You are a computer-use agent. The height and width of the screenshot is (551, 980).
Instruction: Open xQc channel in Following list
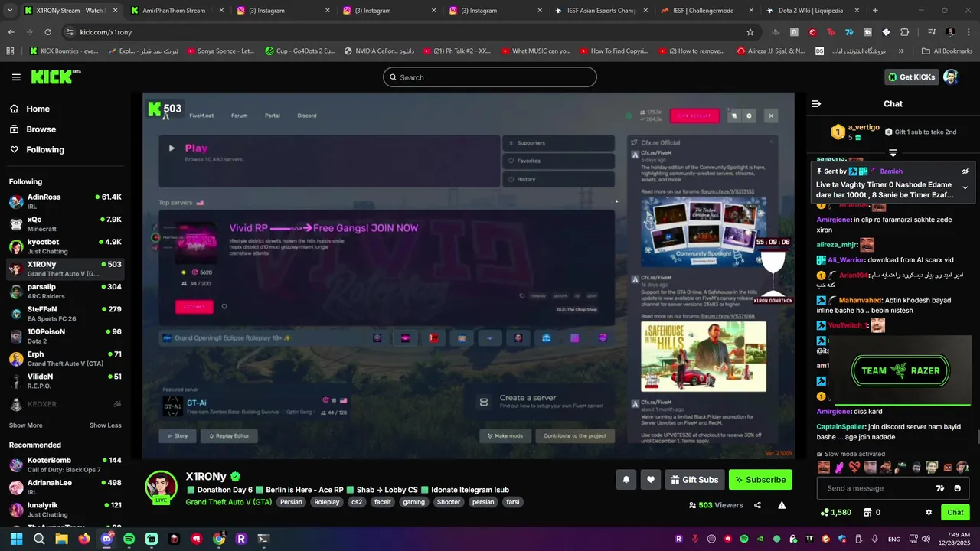point(65,223)
